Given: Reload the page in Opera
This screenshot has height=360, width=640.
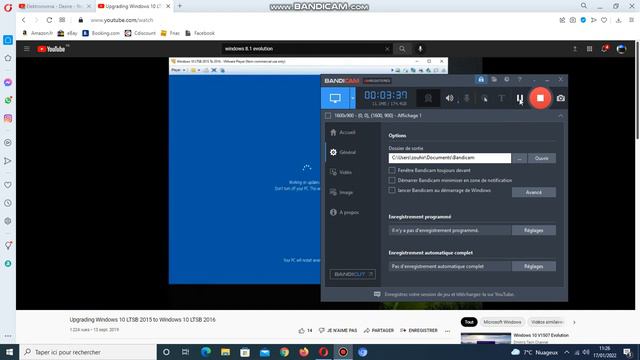Looking at the screenshot, I should click(49, 20).
